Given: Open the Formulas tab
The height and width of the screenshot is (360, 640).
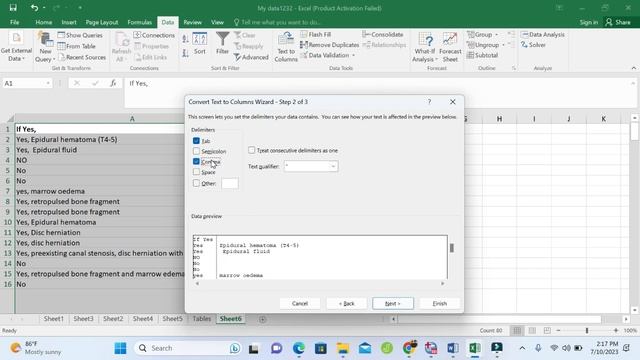Looking at the screenshot, I should [x=139, y=22].
